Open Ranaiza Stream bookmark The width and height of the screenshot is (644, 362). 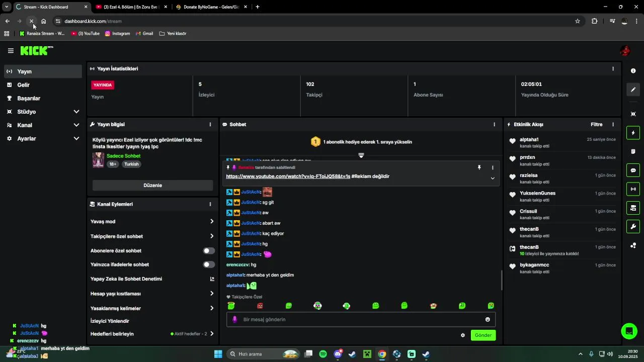pos(42,34)
